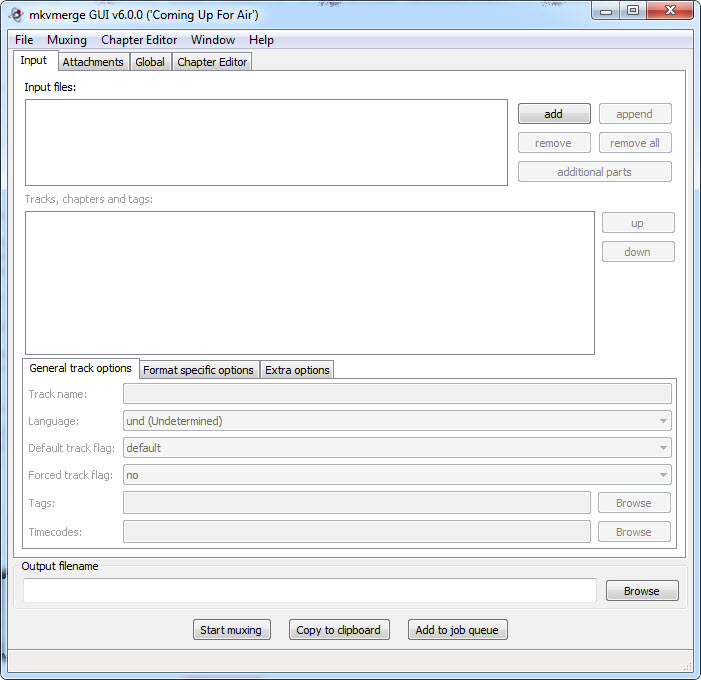Click the Tags input field
Image resolution: width=701 pixels, height=680 pixels.
(357, 503)
